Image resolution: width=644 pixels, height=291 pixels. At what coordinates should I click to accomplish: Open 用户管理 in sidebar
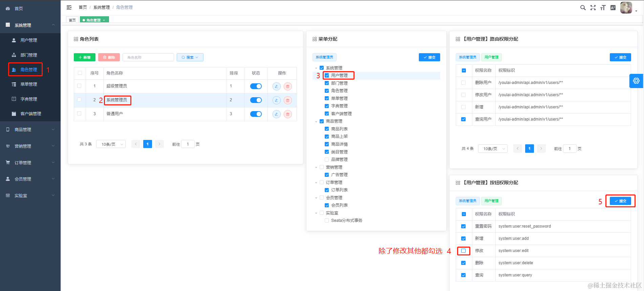(30, 40)
